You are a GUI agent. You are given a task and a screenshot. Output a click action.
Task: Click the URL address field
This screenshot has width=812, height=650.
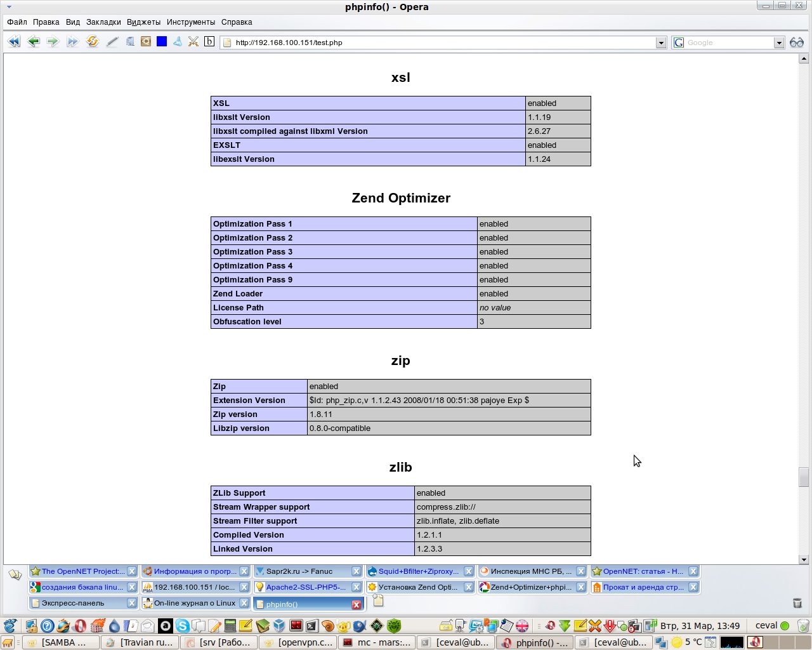(x=443, y=43)
